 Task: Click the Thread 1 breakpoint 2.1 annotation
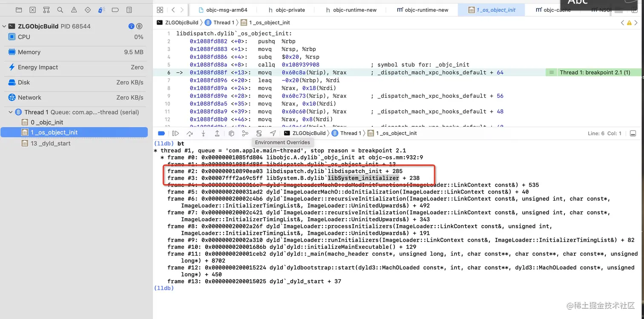[x=595, y=73]
